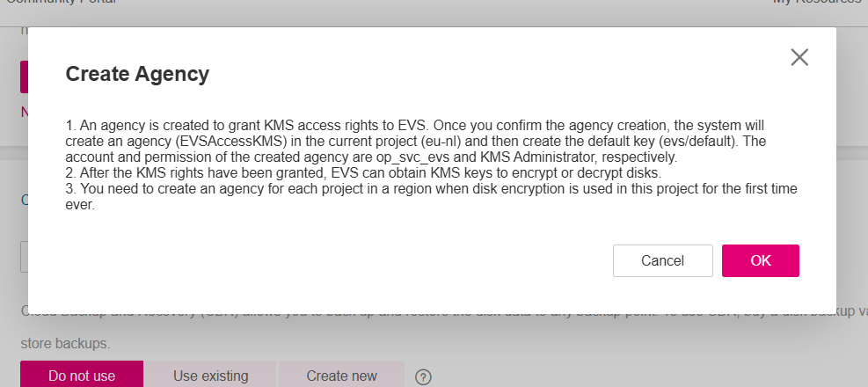This screenshot has height=387, width=868.
Task: Click the second note about KMS keys
Action: point(363,173)
